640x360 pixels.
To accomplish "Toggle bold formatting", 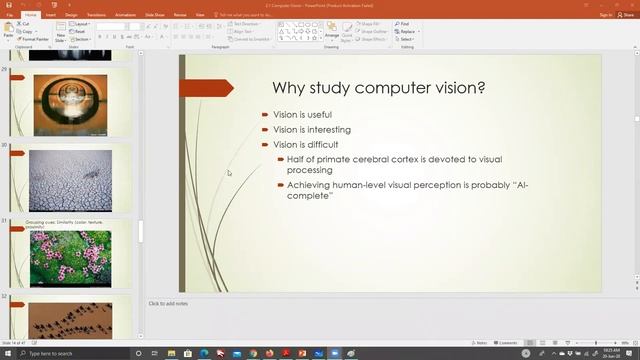I will point(100,37).
